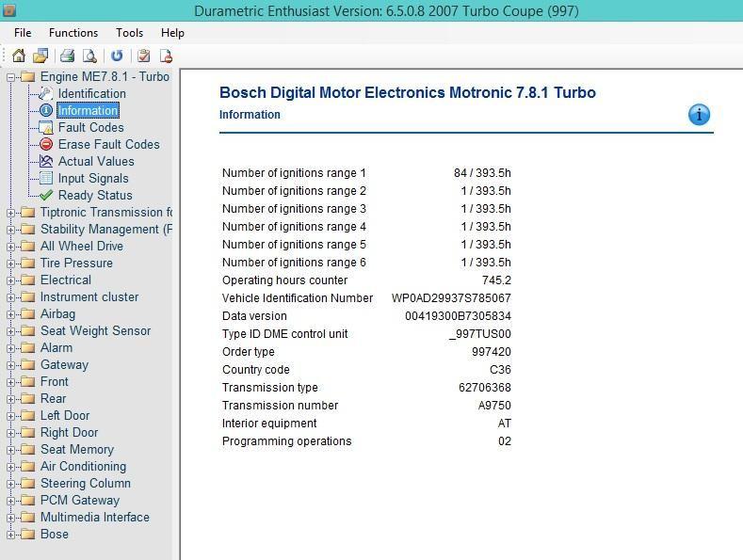The height and width of the screenshot is (560, 743).
Task: Click the Type ID value _997TUS00
Action: coord(480,333)
